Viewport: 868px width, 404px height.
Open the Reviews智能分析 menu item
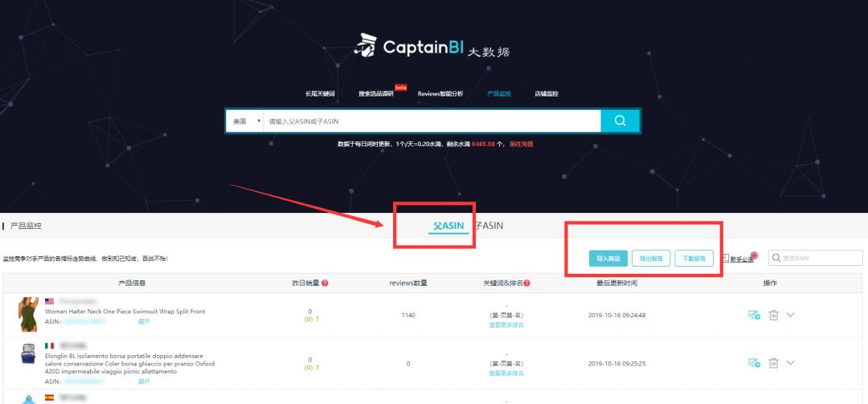[x=440, y=93]
